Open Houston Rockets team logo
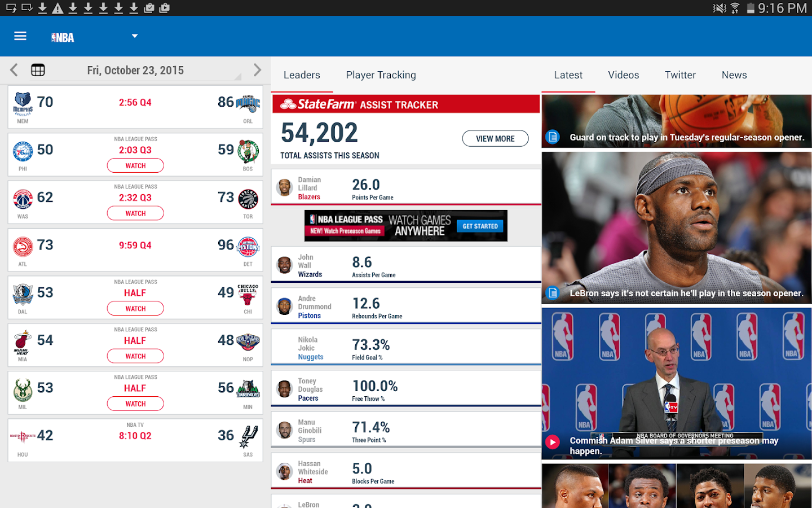Viewport: 812px width, 508px height. click(x=23, y=436)
